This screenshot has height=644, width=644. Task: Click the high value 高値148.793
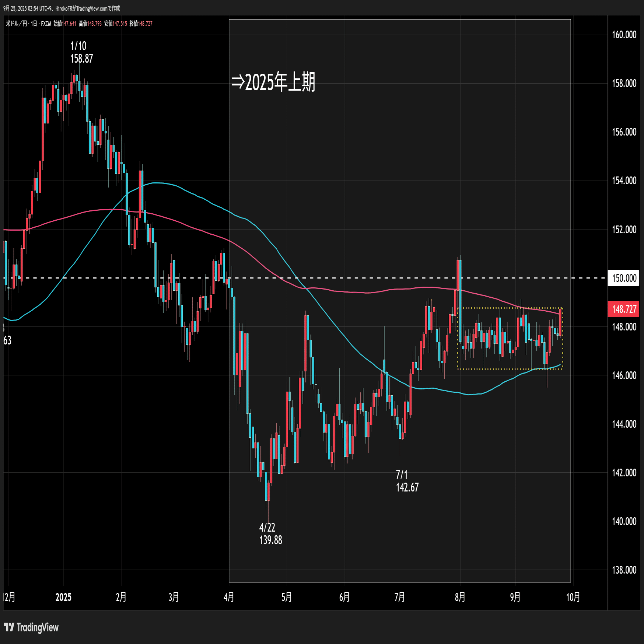tap(90, 24)
